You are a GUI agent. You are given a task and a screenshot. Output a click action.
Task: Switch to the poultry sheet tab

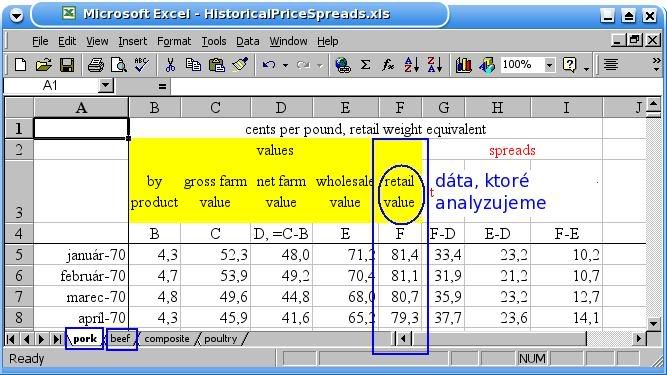point(220,339)
